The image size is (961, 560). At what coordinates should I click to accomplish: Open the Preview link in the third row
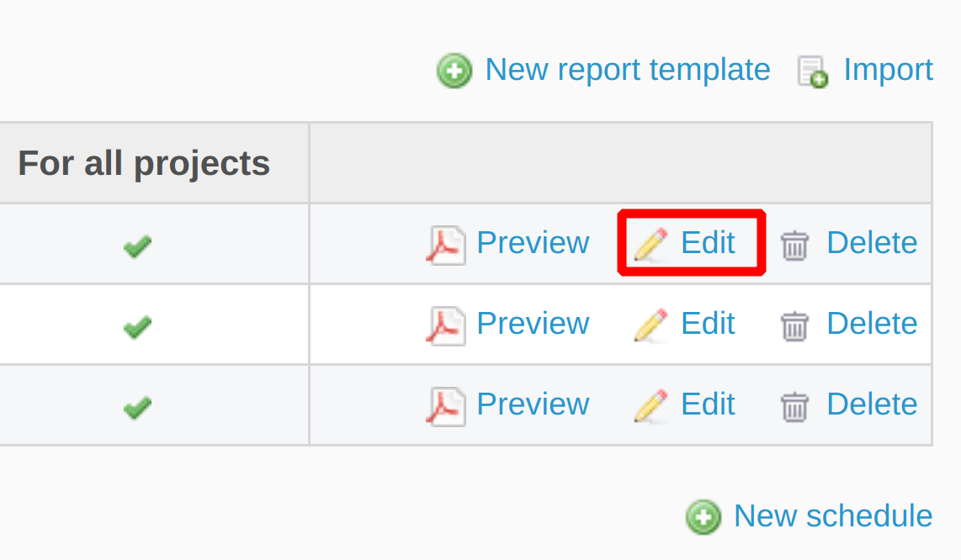(533, 404)
